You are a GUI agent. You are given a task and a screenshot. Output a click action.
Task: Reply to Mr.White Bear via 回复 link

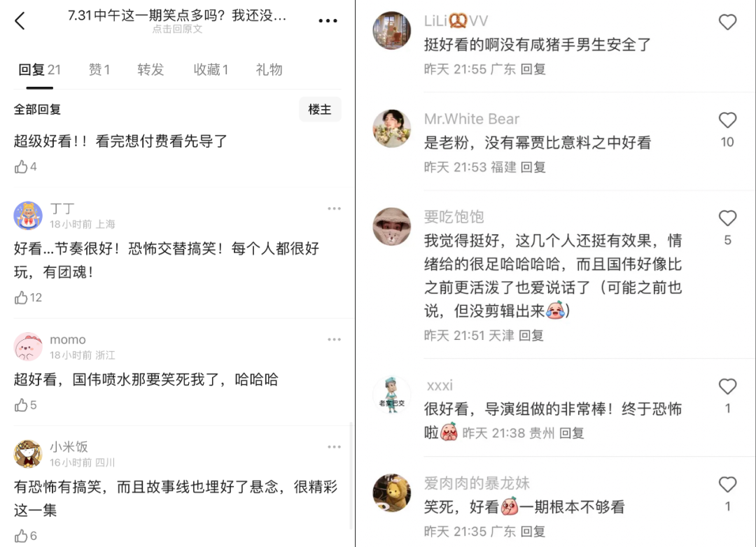(533, 167)
